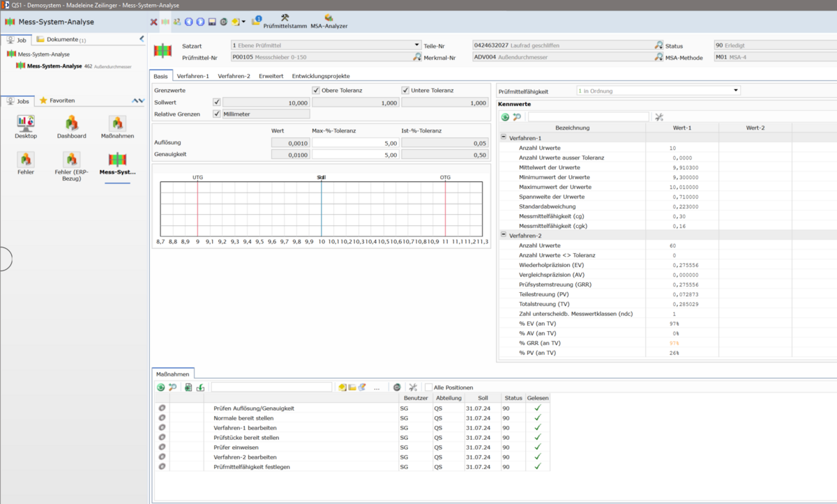
Task: Open the Dashboard job icon
Action: 72,127
